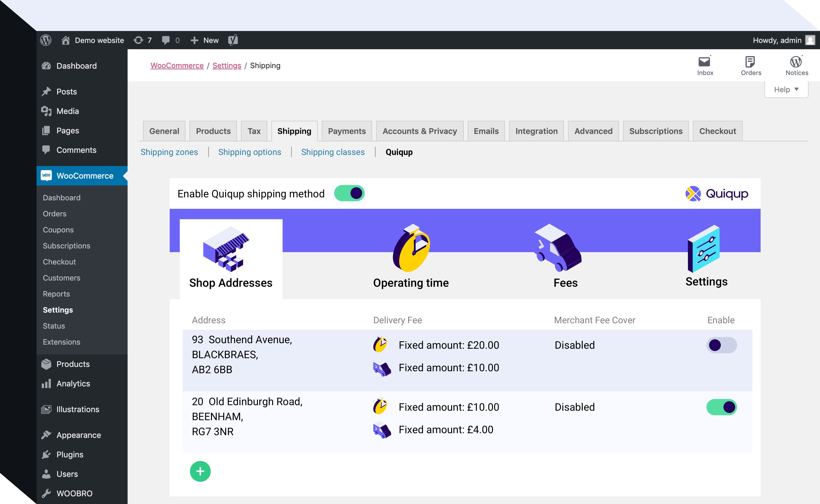Click 'Fixed amount: £20.00' delivery fee
The height and width of the screenshot is (504, 820).
coord(449,345)
